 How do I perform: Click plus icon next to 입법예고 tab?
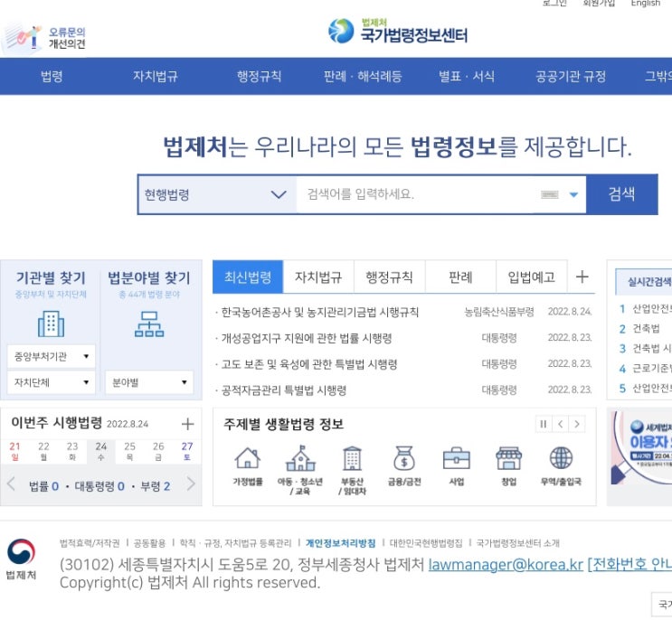(x=582, y=277)
